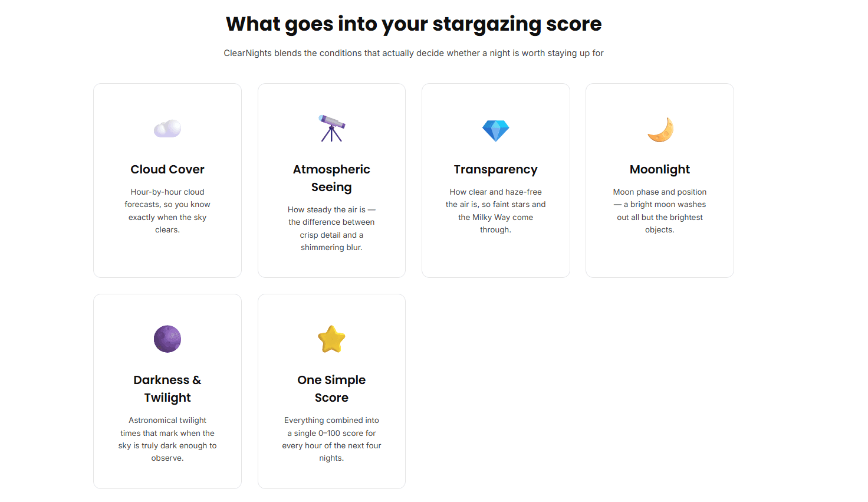Select the Cloud Cover heading
The image size is (868, 502).
pyautogui.click(x=167, y=169)
